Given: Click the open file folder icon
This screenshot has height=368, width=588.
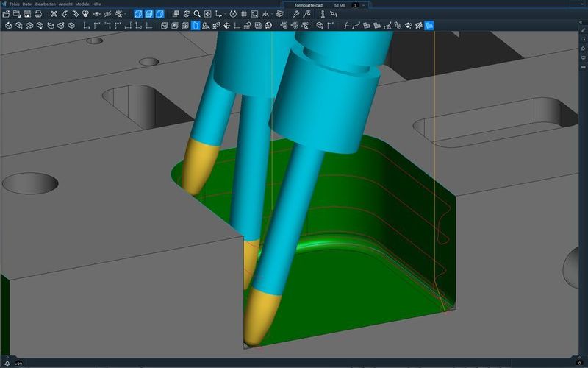Looking at the screenshot, I should (6, 14).
